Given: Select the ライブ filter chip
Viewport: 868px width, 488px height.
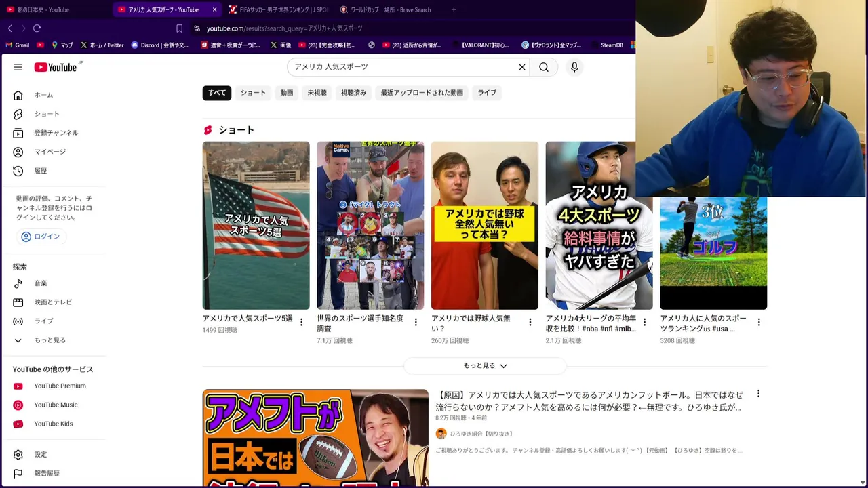Looking at the screenshot, I should tap(487, 93).
